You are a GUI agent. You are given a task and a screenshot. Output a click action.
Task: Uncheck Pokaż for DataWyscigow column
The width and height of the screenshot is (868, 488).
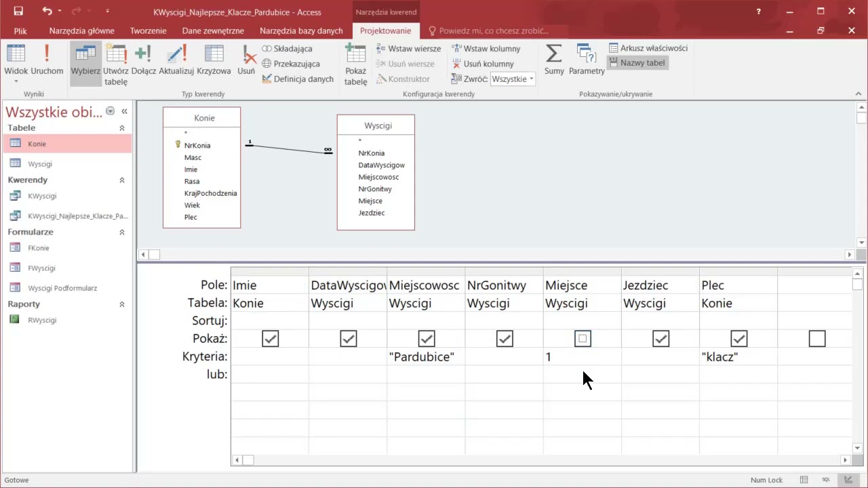348,338
